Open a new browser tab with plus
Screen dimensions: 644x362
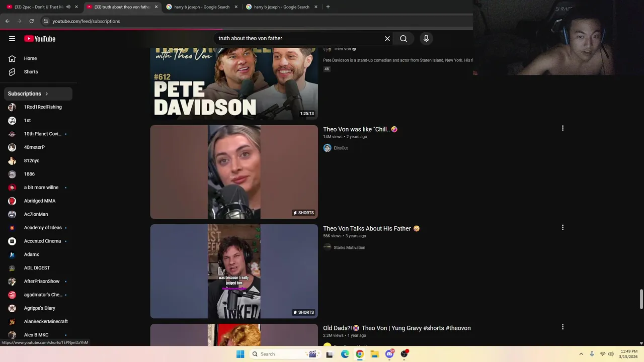click(328, 7)
